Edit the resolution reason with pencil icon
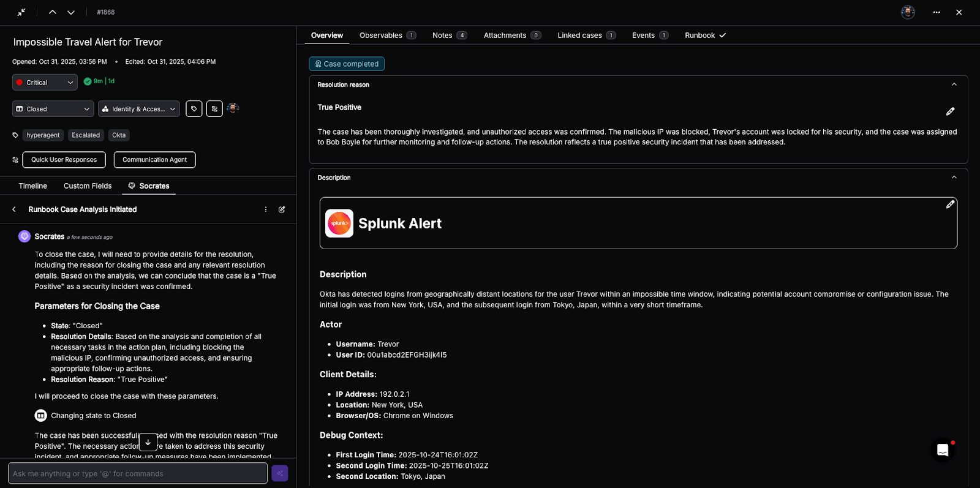The image size is (980, 488). click(950, 111)
